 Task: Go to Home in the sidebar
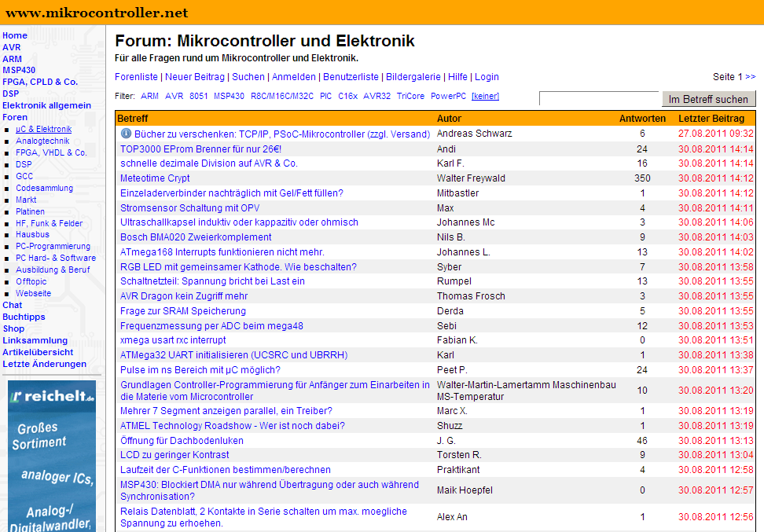15,35
